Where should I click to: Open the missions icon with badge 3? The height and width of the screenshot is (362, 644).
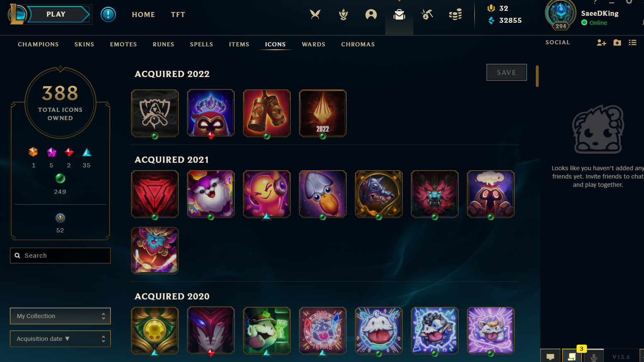[x=572, y=356]
